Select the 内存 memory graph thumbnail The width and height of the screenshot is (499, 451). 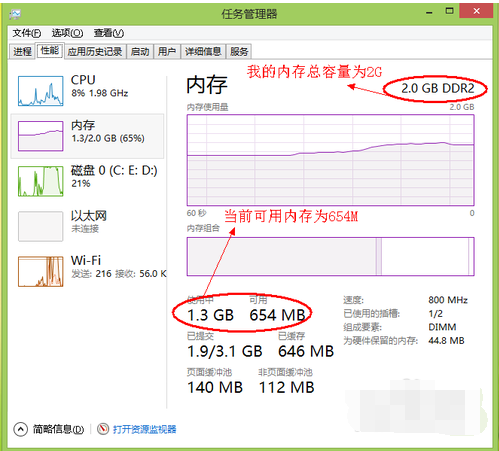41,136
